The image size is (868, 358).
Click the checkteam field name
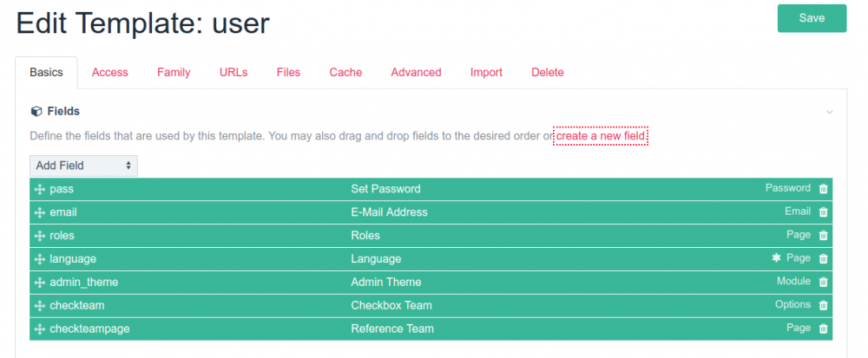(x=77, y=305)
